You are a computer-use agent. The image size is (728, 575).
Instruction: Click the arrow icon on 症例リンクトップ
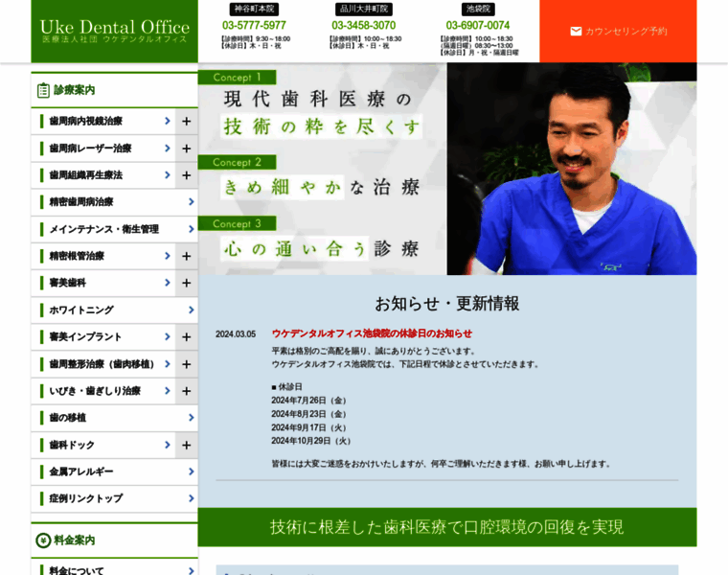(192, 498)
